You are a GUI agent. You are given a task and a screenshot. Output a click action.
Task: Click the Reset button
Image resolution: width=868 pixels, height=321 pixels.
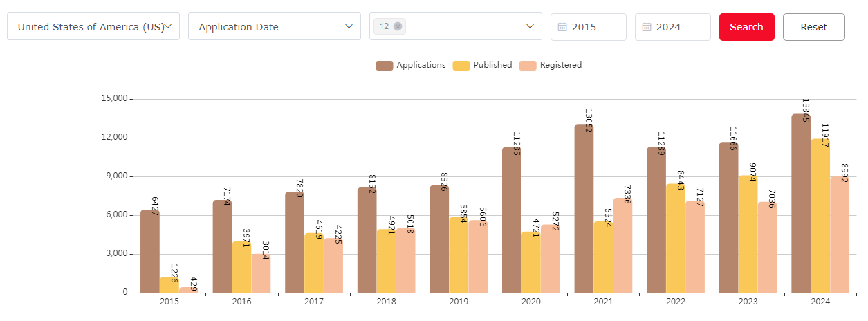(813, 27)
